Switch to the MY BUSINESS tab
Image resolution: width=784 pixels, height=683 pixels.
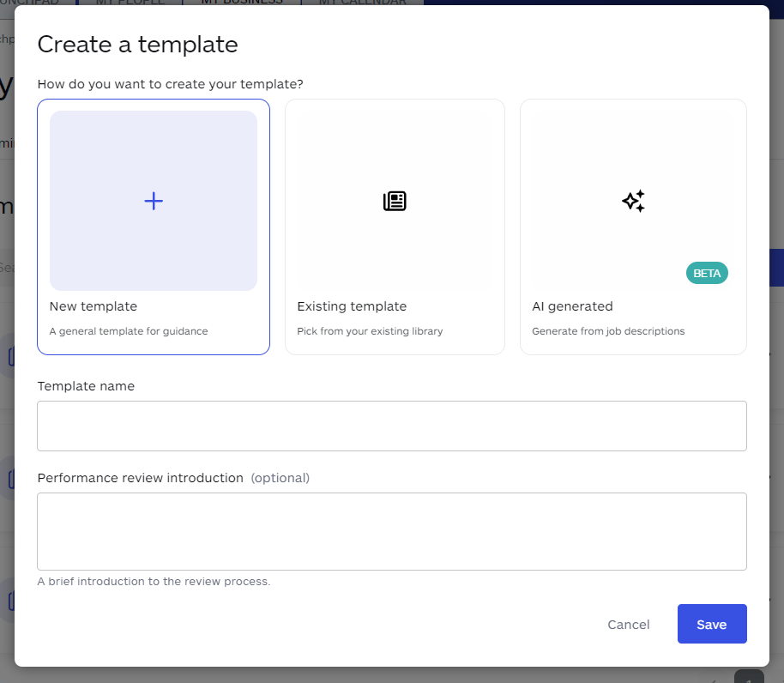[x=243, y=2]
